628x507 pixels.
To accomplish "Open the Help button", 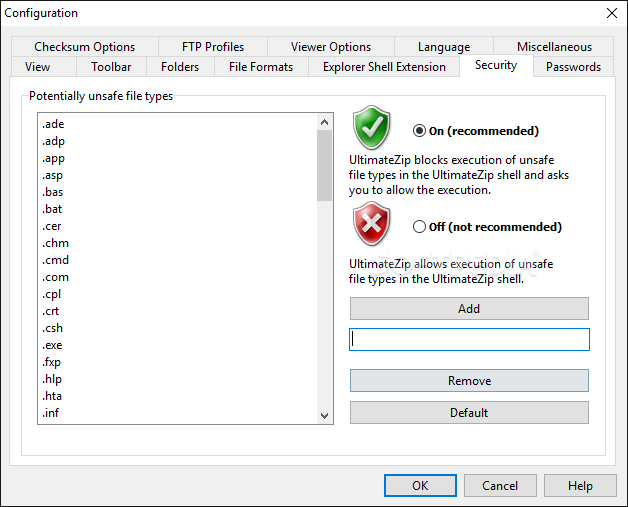I will [580, 485].
